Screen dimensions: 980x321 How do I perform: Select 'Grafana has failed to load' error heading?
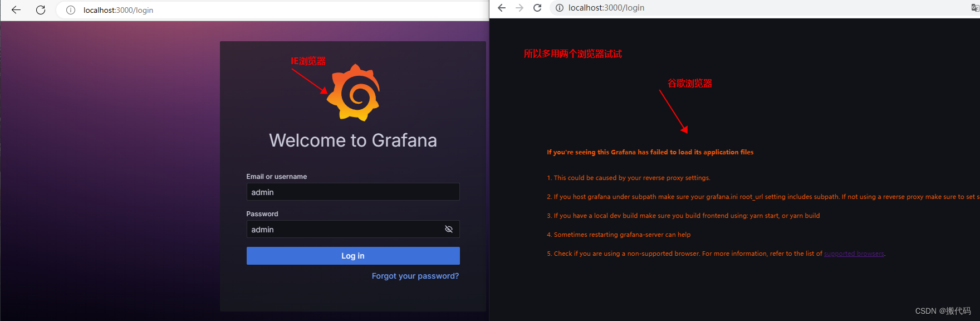[650, 152]
